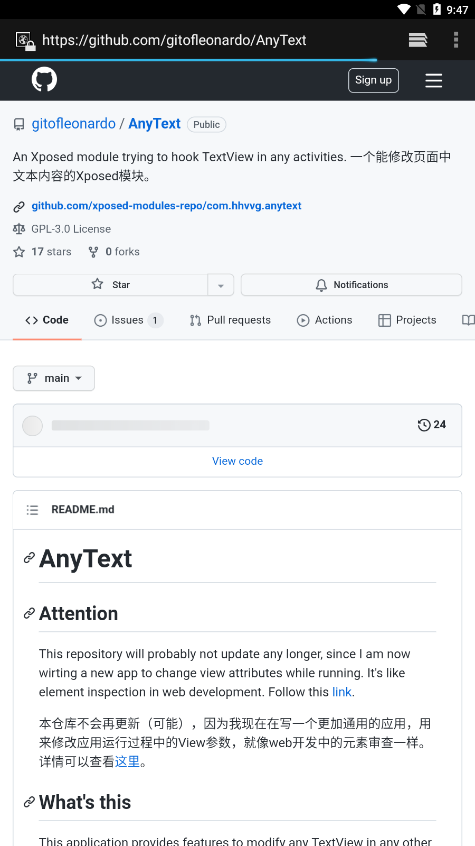Open the GitHub logo home link

click(44, 80)
